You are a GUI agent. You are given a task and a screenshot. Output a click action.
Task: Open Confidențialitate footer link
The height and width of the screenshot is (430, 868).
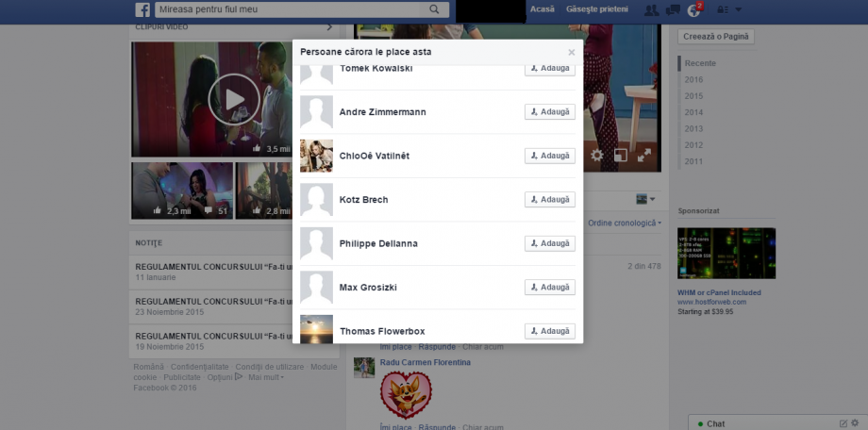pos(199,367)
